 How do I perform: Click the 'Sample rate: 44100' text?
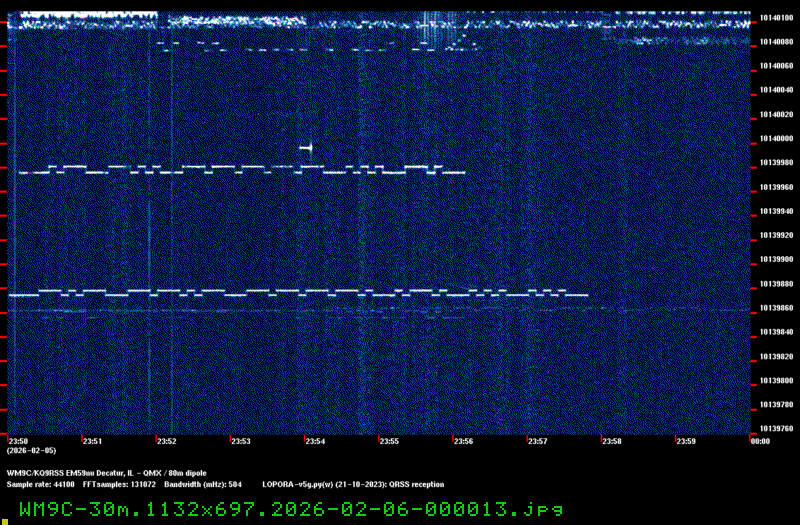[40, 484]
